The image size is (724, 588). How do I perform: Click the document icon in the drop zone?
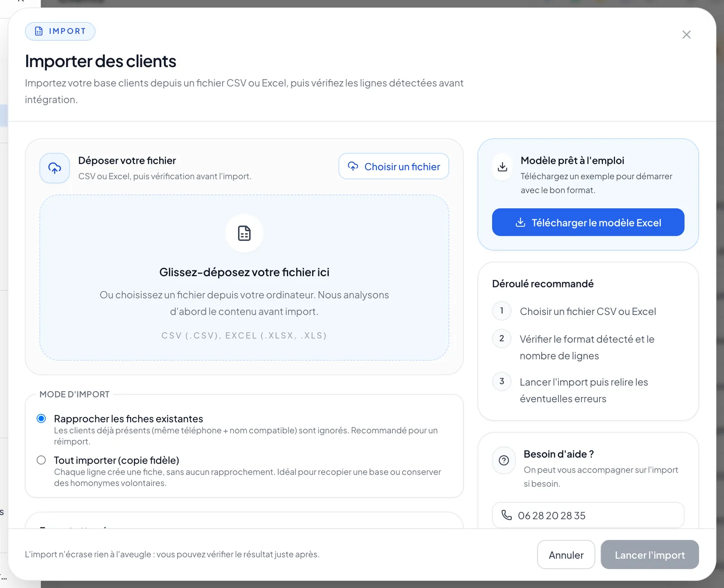tap(244, 233)
